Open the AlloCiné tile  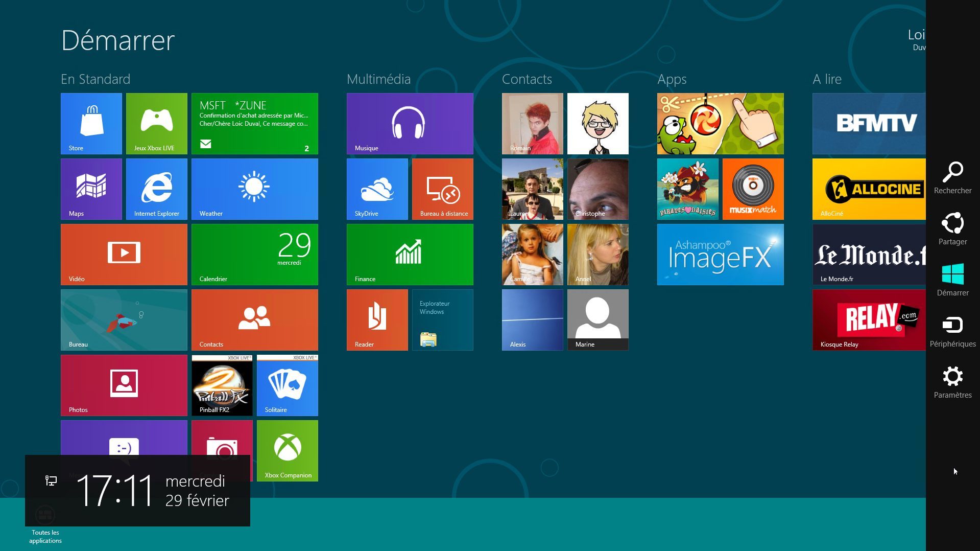869,189
